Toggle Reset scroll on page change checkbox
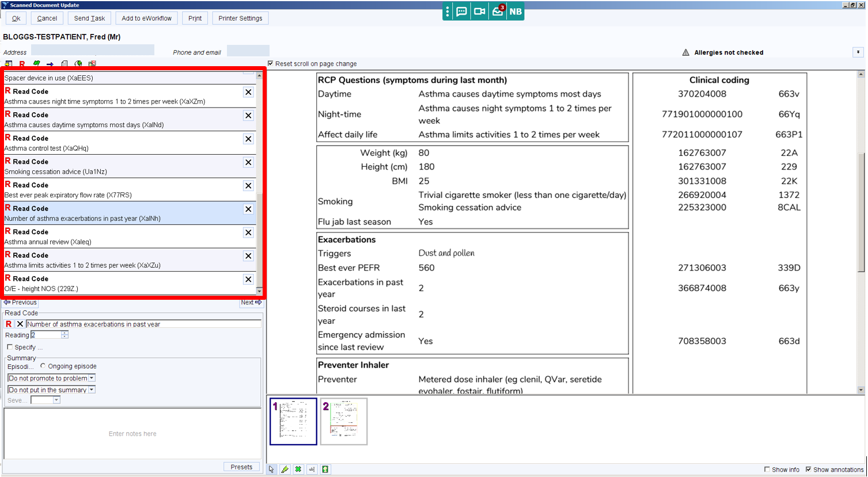Image resolution: width=868 pixels, height=477 pixels. pos(271,63)
